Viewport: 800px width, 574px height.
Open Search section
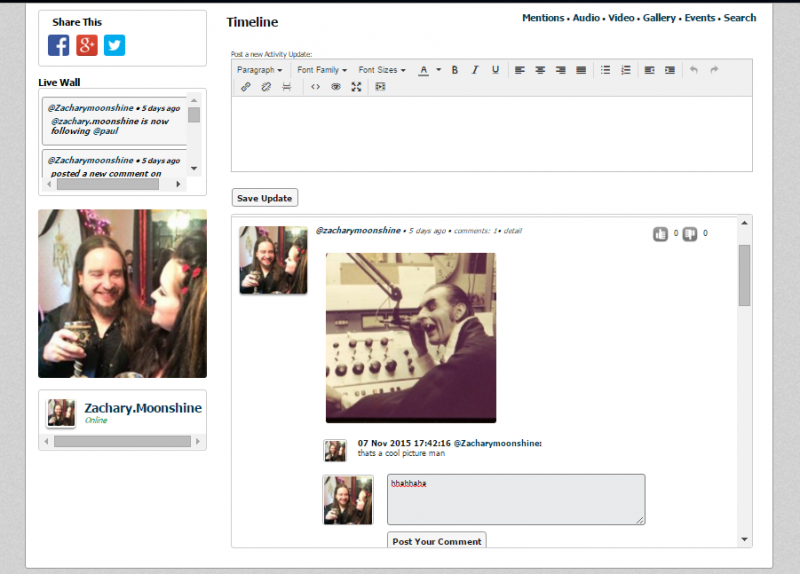740,18
